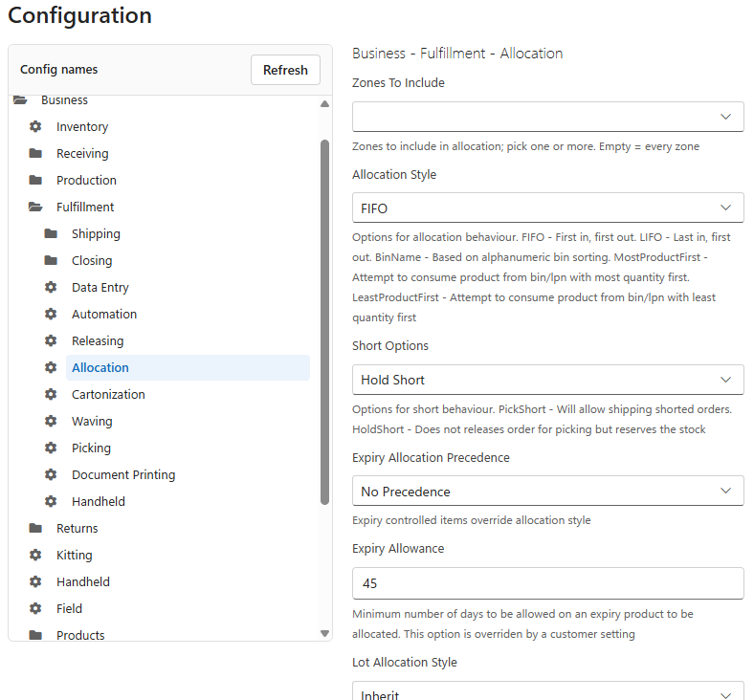
Task: Expand the Returns folder
Action: (x=77, y=528)
